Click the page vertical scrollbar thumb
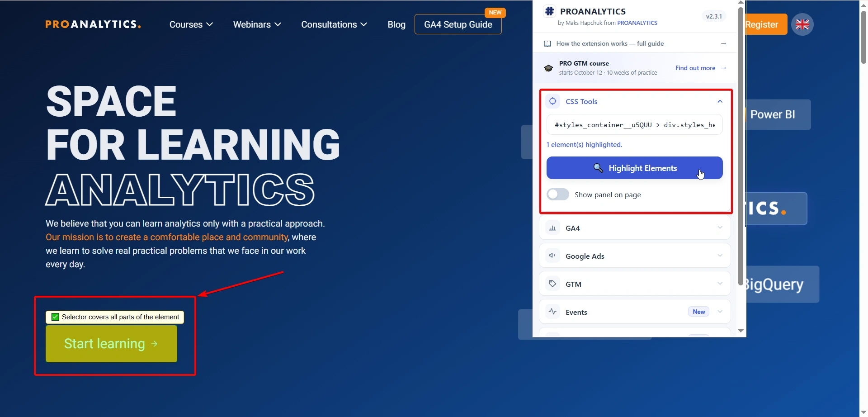 click(863, 37)
